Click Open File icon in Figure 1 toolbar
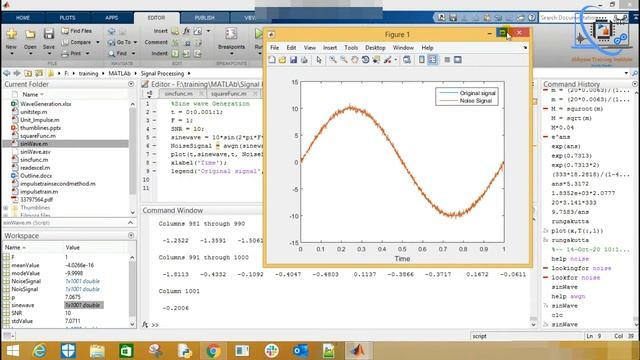640x360 pixels. point(282,60)
